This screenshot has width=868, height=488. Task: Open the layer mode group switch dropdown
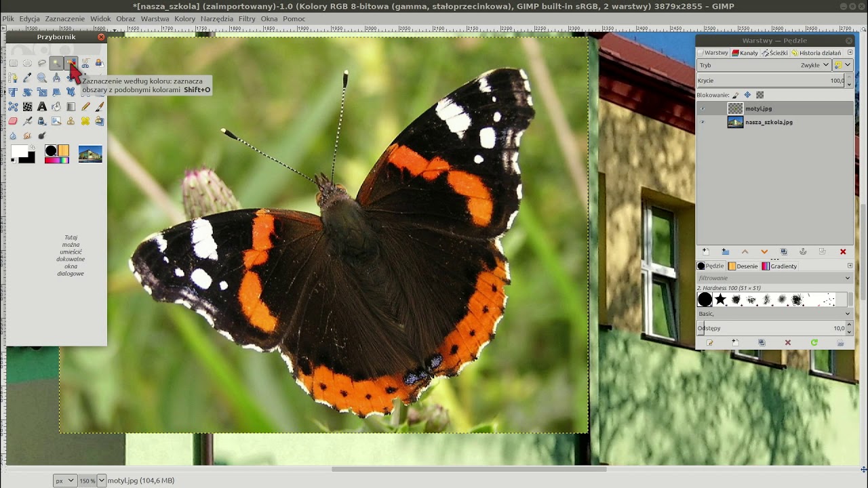pyautogui.click(x=843, y=65)
